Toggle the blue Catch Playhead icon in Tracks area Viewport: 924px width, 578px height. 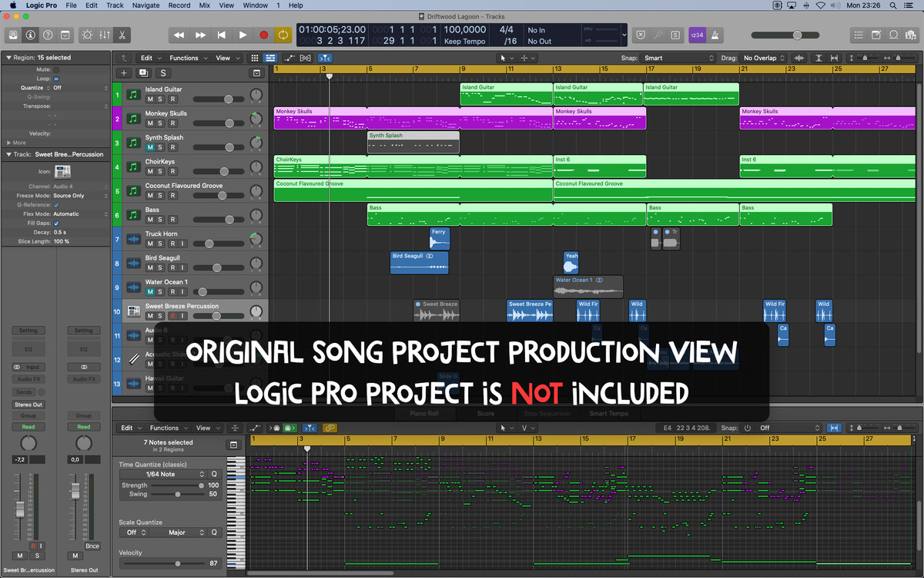tap(325, 58)
